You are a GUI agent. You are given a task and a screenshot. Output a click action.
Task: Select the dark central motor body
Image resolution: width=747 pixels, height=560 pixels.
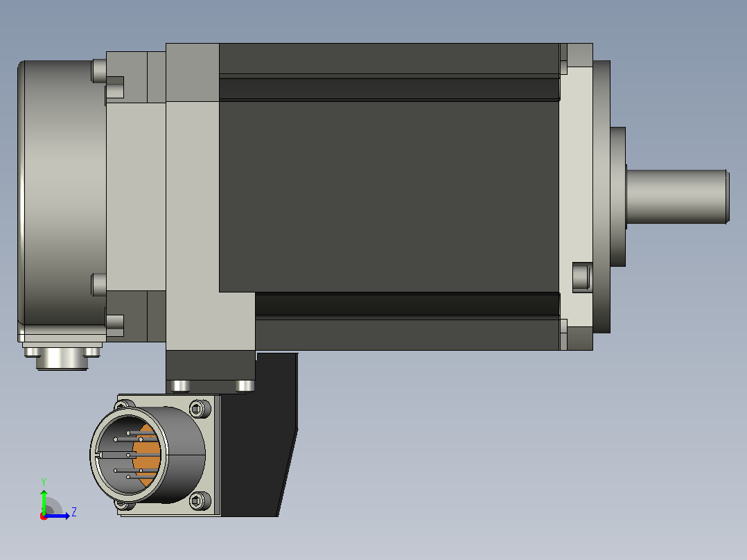pos(389,196)
